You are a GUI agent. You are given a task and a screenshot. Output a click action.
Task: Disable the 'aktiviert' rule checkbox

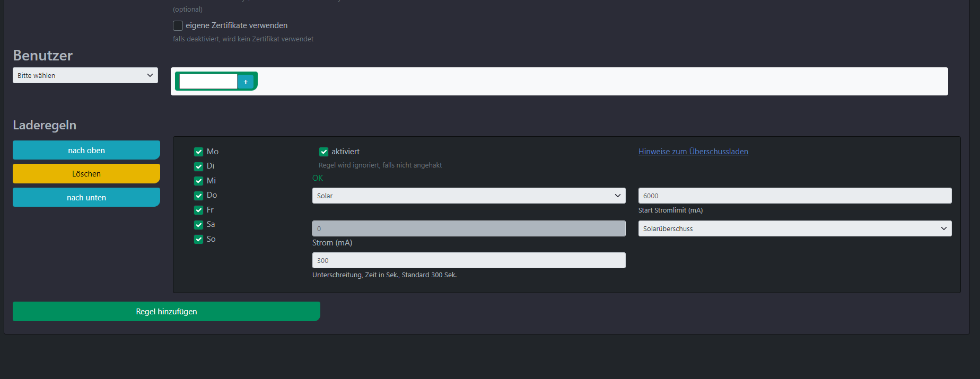tap(323, 152)
